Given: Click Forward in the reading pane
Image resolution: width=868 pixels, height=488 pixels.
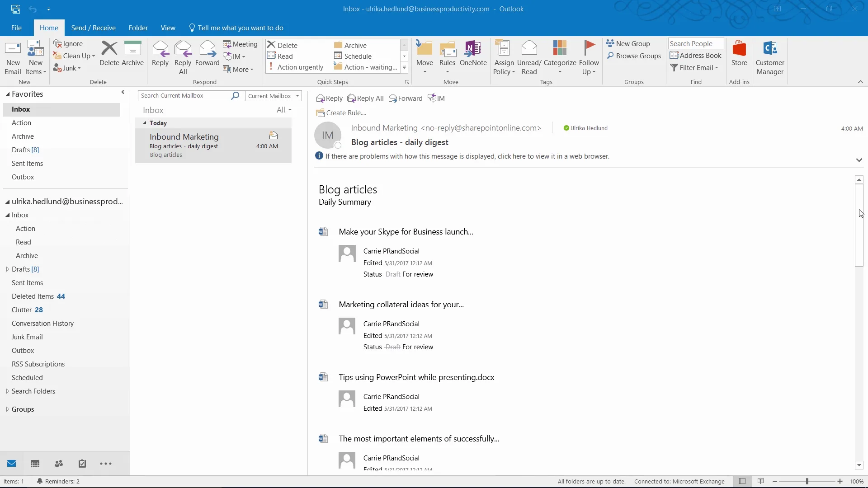Looking at the screenshot, I should pyautogui.click(x=406, y=99).
